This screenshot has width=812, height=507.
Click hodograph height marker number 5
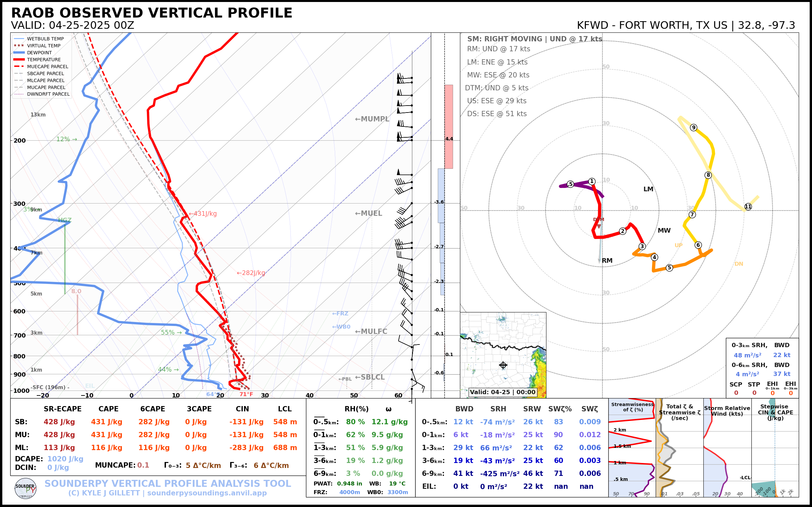[x=669, y=268]
